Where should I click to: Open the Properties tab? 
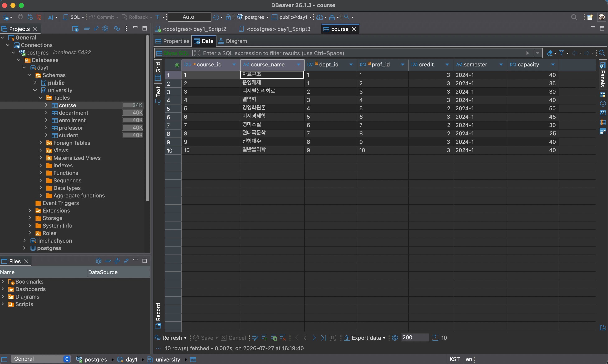click(172, 41)
